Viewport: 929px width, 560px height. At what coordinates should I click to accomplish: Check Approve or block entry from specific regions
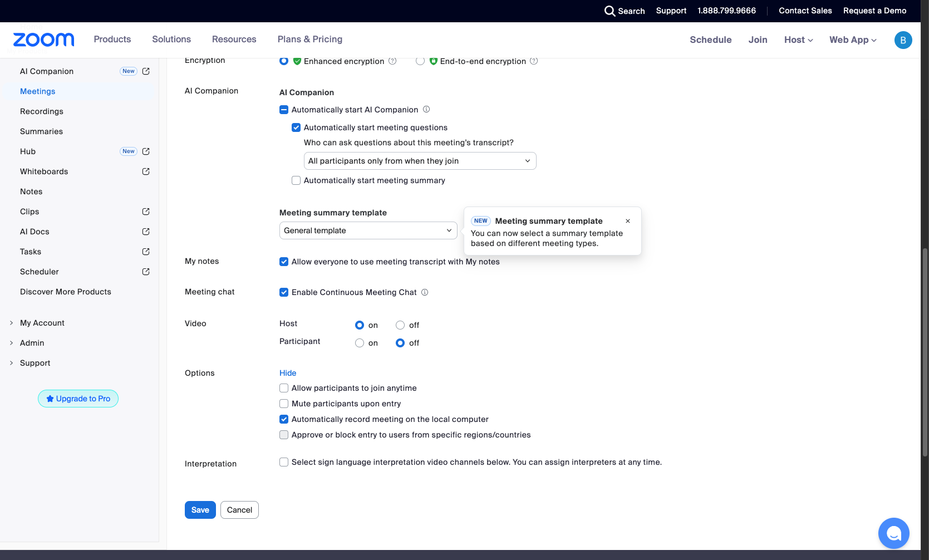tap(284, 435)
